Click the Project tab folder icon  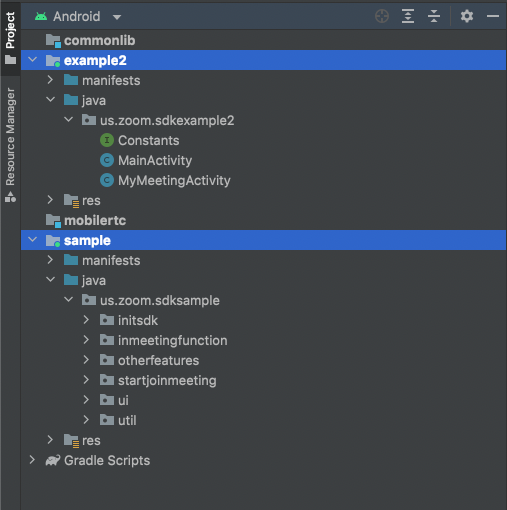10,60
